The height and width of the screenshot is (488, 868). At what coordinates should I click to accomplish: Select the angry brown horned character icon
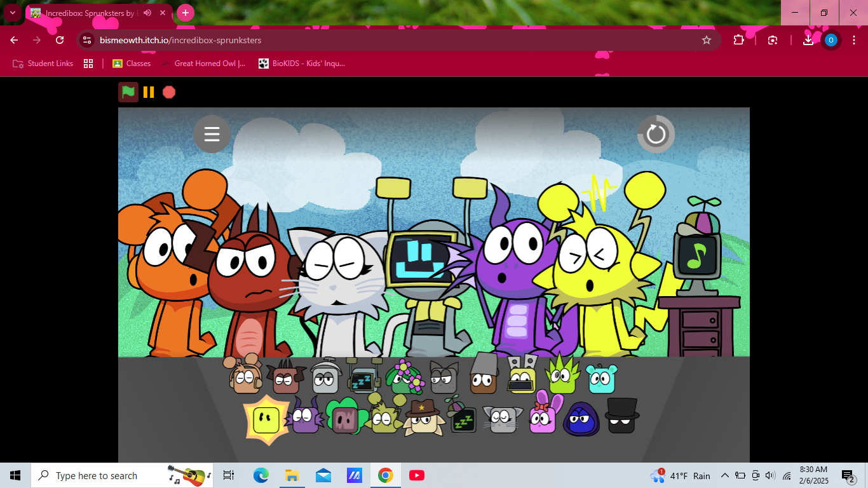click(286, 378)
